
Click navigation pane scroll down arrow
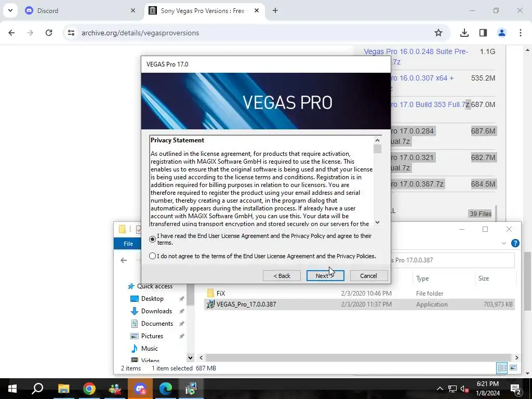pos(190,357)
